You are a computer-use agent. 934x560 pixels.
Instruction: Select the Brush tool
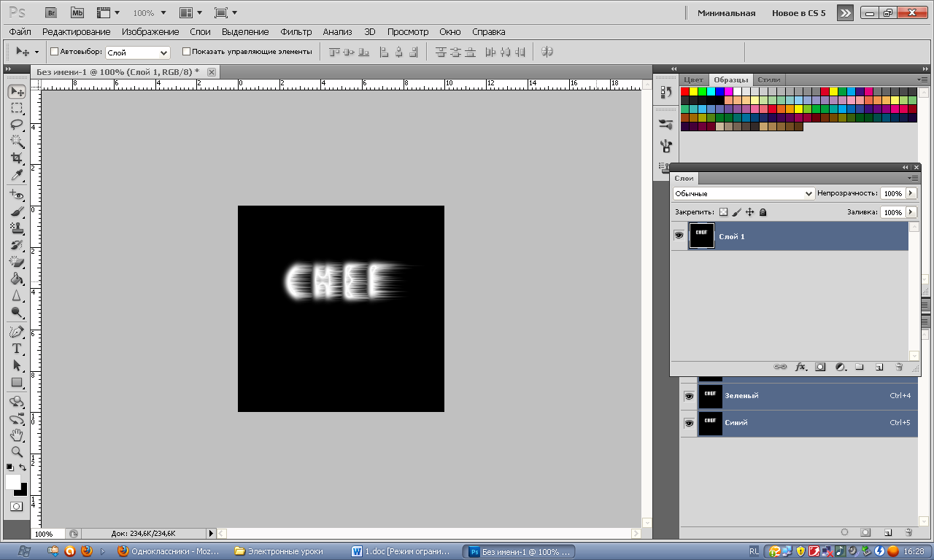17,212
